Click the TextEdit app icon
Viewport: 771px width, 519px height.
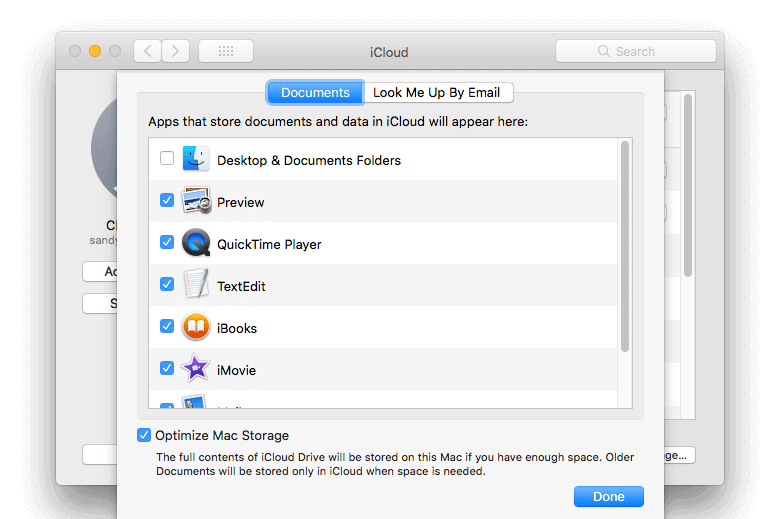pyautogui.click(x=196, y=284)
